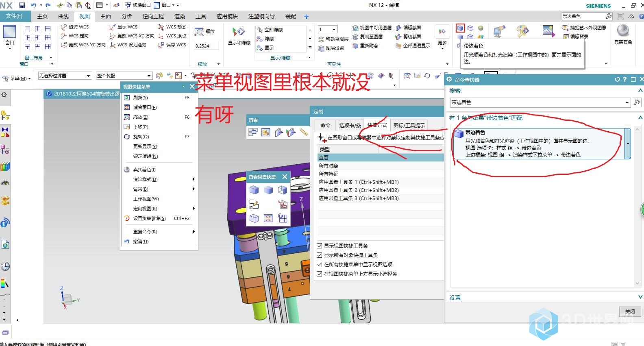Click 切换窗口 switch window button
The height and width of the screenshot is (346, 644).
pos(138,5)
